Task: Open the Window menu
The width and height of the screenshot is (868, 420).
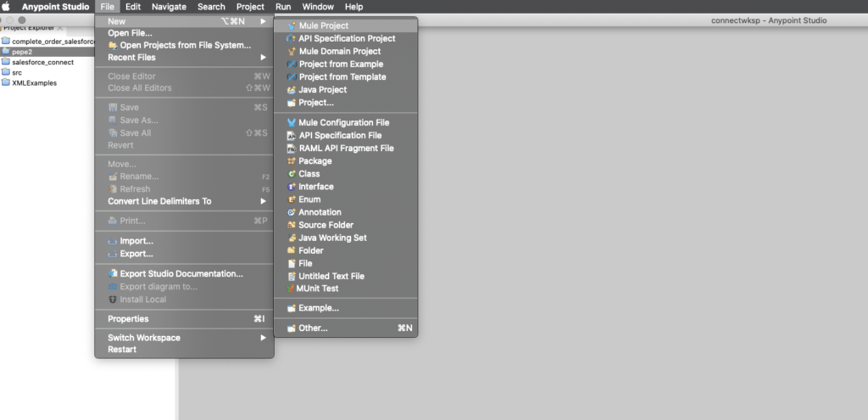Action: (318, 7)
